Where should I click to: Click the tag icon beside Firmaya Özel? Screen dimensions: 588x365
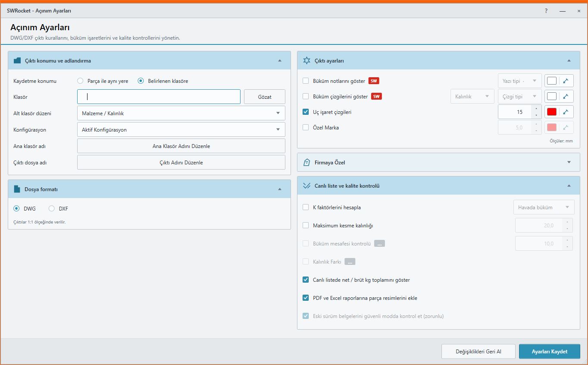point(307,162)
